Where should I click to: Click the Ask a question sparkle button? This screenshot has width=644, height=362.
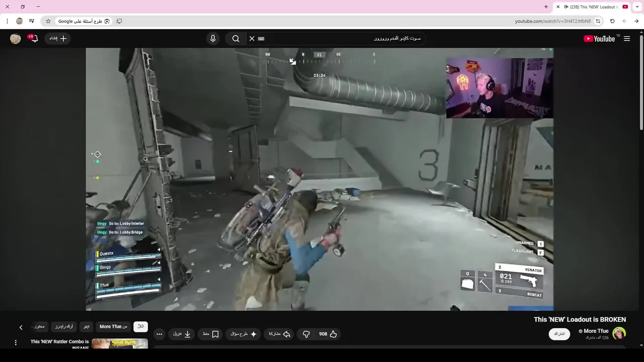pyautogui.click(x=244, y=334)
